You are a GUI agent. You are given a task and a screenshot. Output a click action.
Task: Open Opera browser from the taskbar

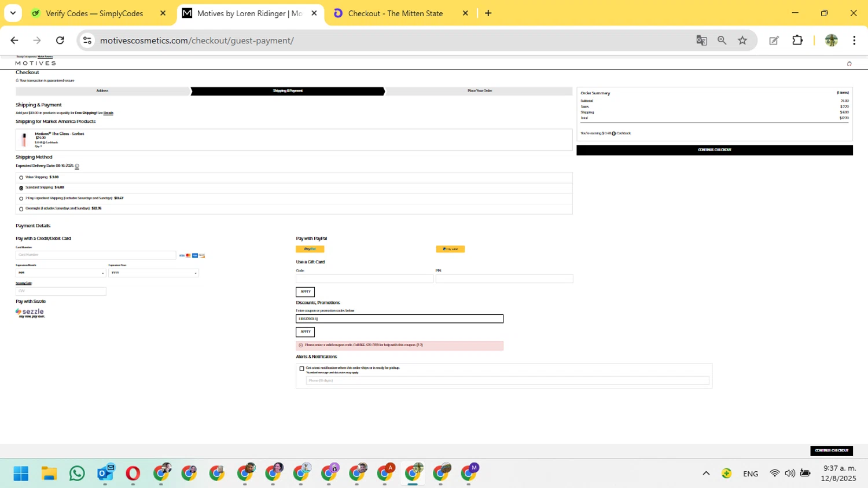point(133,474)
